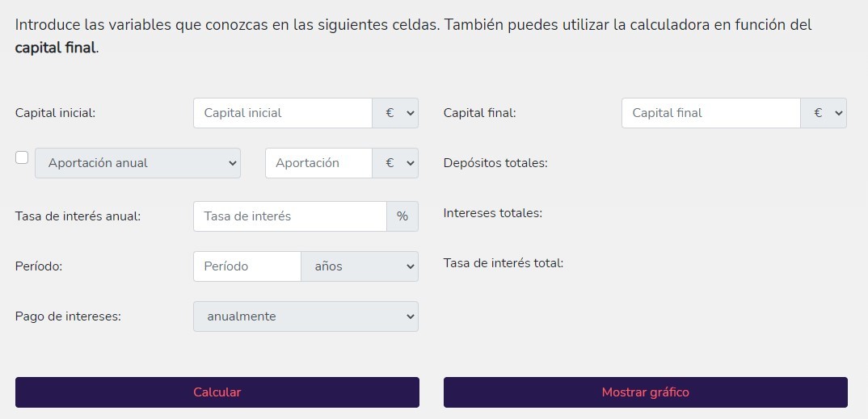Click the percent symbol beside Tasa de interés
Image resolution: width=868 pixels, height=419 pixels.
[402, 216]
